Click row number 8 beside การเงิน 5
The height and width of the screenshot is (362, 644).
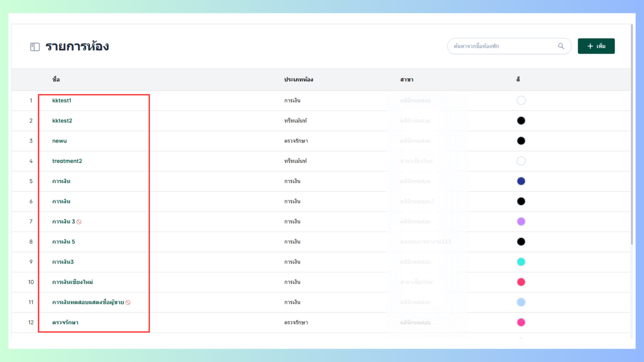[x=31, y=242]
